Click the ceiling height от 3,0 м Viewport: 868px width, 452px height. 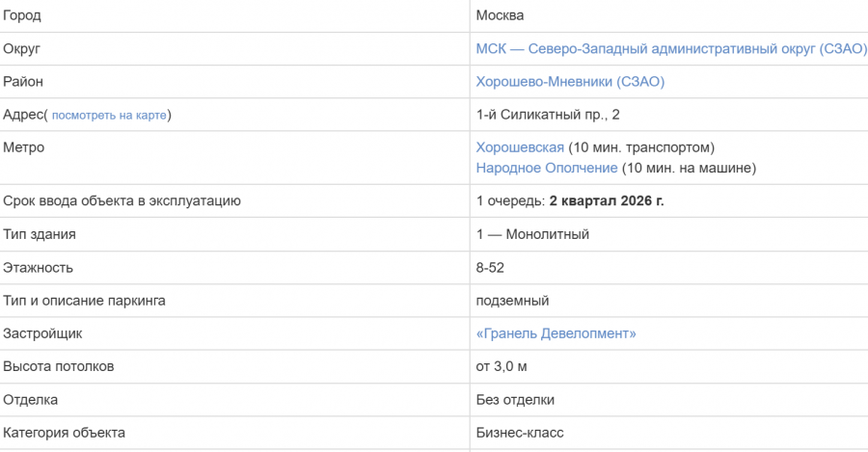pos(502,367)
